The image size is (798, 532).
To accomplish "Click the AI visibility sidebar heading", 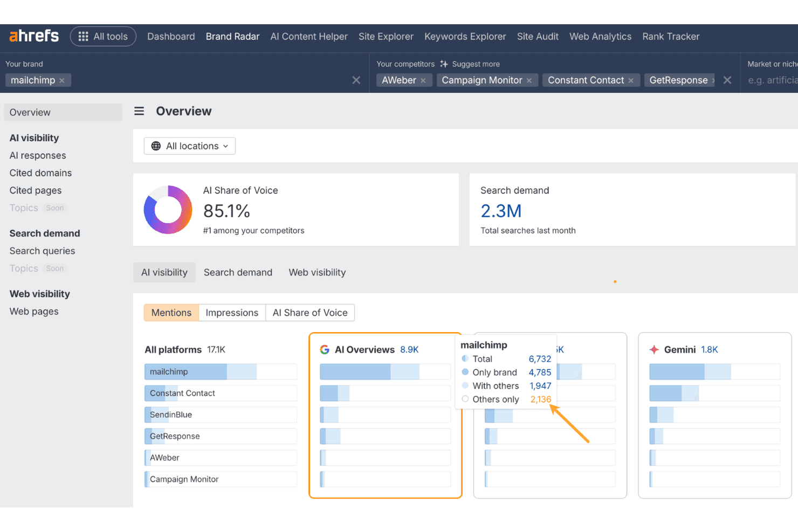I will 34,138.
